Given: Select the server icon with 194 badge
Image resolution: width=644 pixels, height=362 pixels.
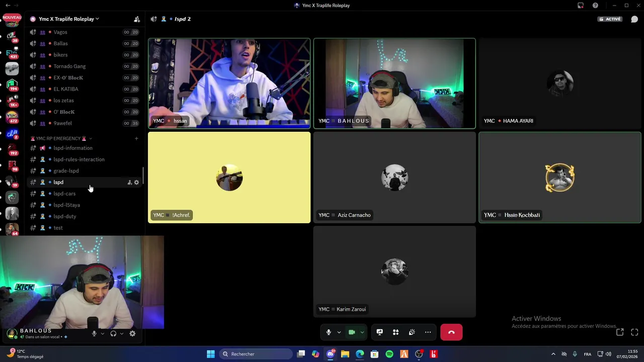Looking at the screenshot, I should 12,84.
